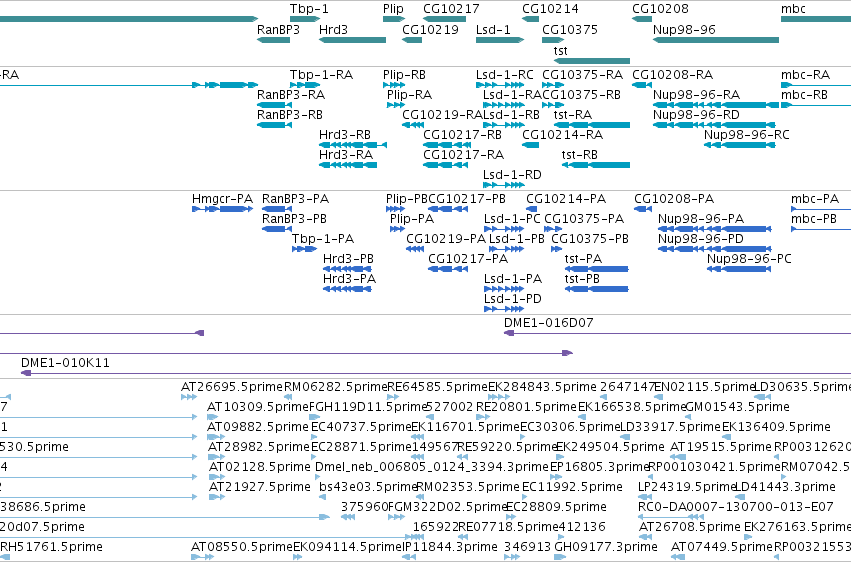Select transcript Plip-RB
This screenshot has width=851, height=562.
[394, 85]
